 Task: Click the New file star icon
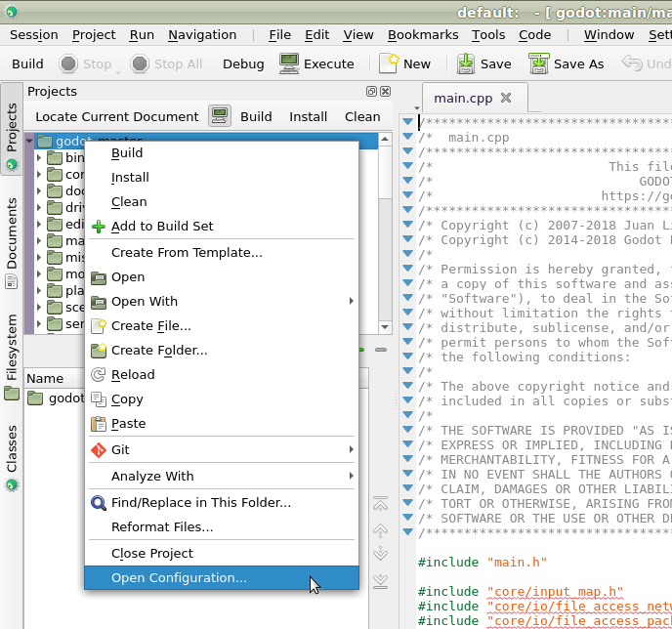(x=389, y=63)
